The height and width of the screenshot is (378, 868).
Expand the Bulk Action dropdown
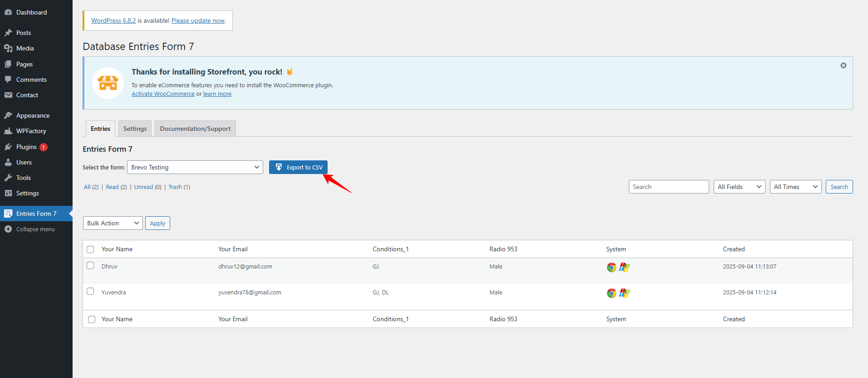(113, 223)
